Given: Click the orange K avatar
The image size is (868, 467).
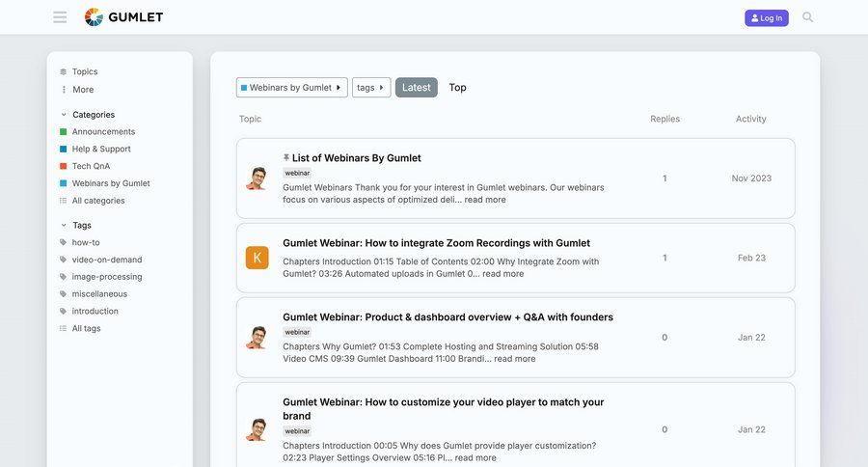Looking at the screenshot, I should coord(257,258).
